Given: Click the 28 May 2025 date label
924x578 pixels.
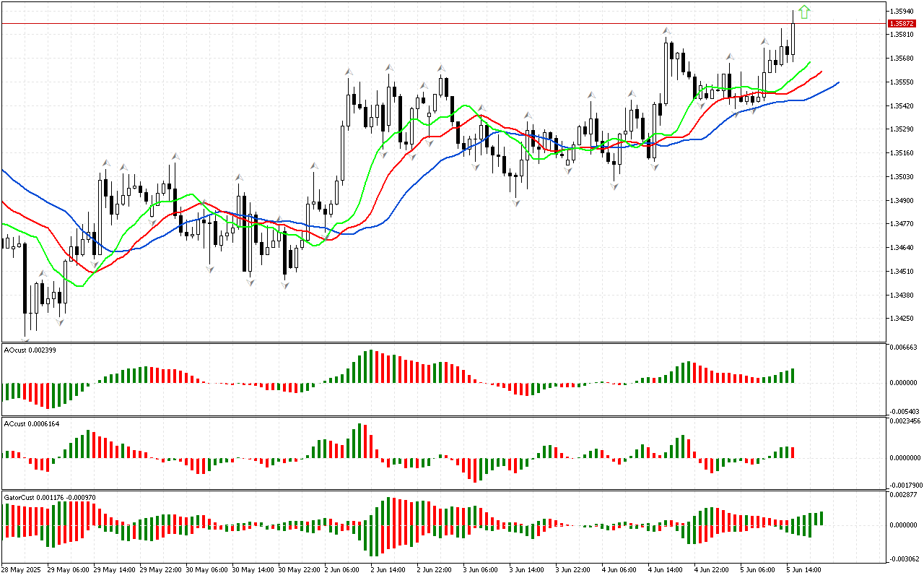Looking at the screenshot, I should 22,569.
